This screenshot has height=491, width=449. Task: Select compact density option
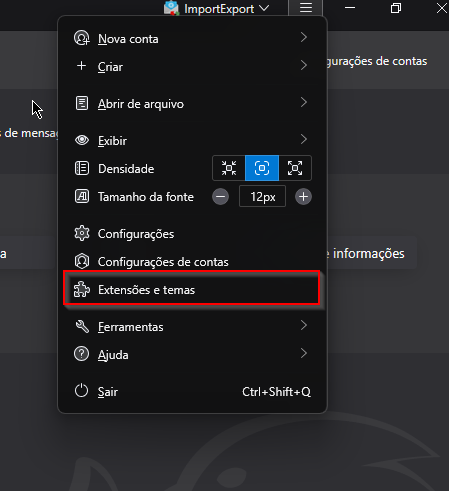[x=229, y=168]
